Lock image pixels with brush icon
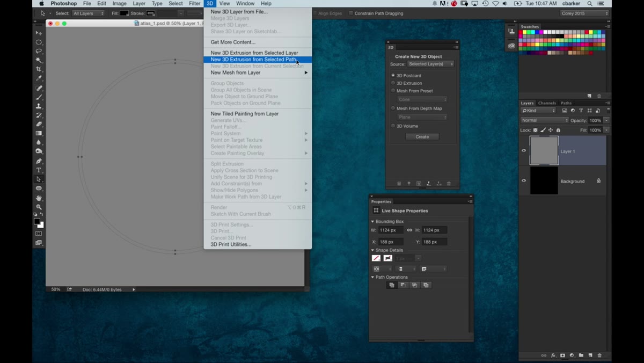This screenshot has height=363, width=644. pyautogui.click(x=543, y=130)
